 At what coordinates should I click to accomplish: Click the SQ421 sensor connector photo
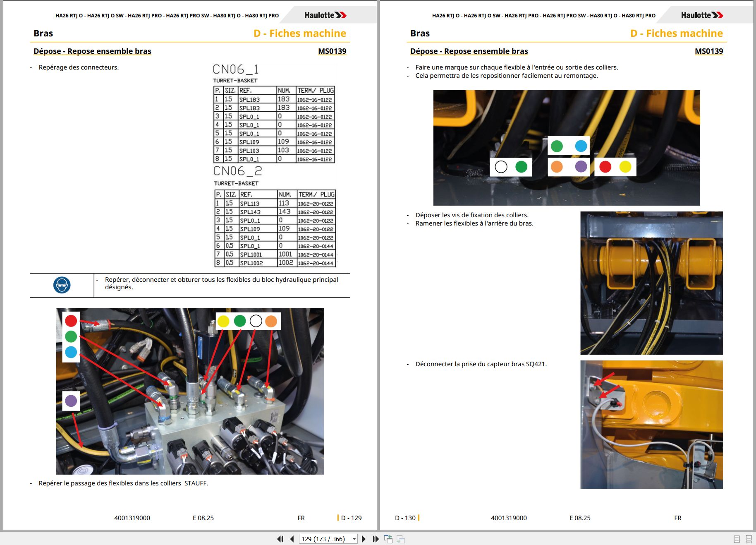click(x=651, y=425)
